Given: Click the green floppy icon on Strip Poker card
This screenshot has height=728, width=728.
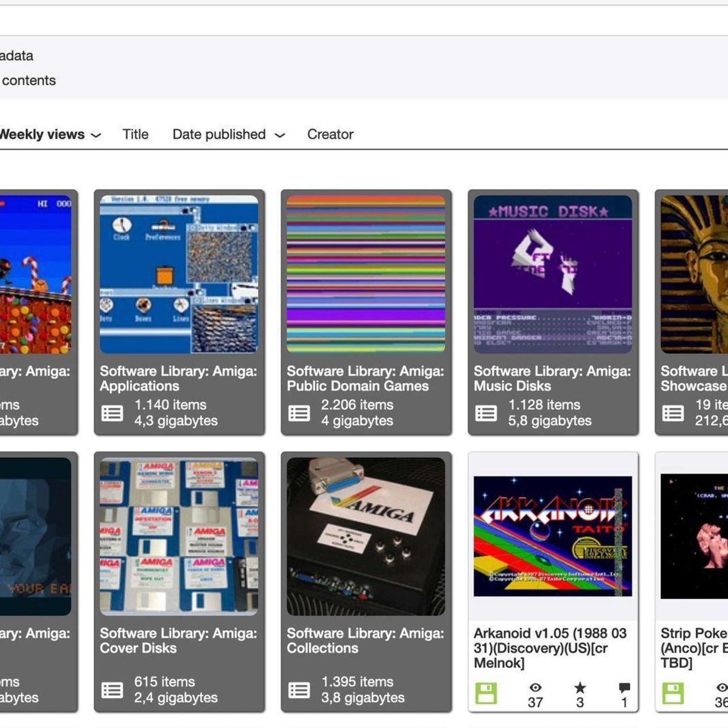Looking at the screenshot, I should pos(673,693).
